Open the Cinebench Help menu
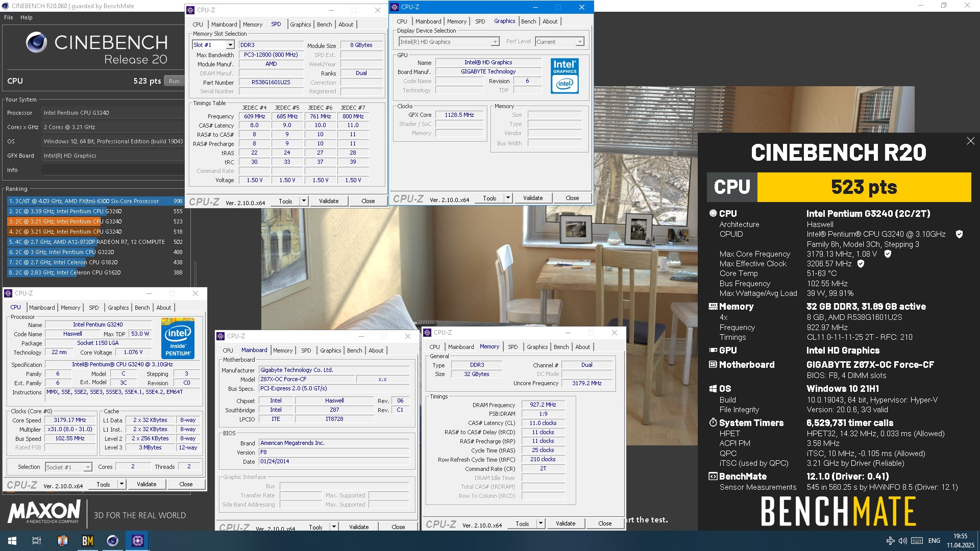Image resolution: width=980 pixels, height=551 pixels. 26,17
